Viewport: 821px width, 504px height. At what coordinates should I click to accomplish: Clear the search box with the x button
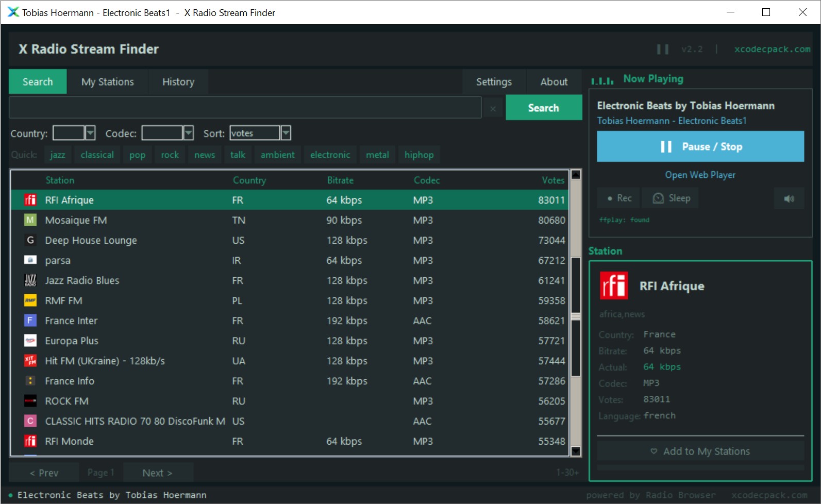click(x=493, y=108)
